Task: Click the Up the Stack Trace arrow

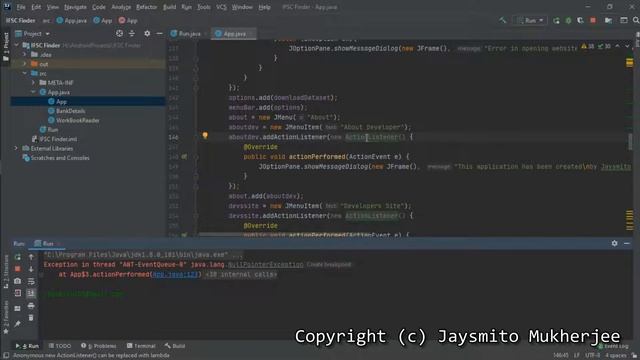Action: point(31,257)
